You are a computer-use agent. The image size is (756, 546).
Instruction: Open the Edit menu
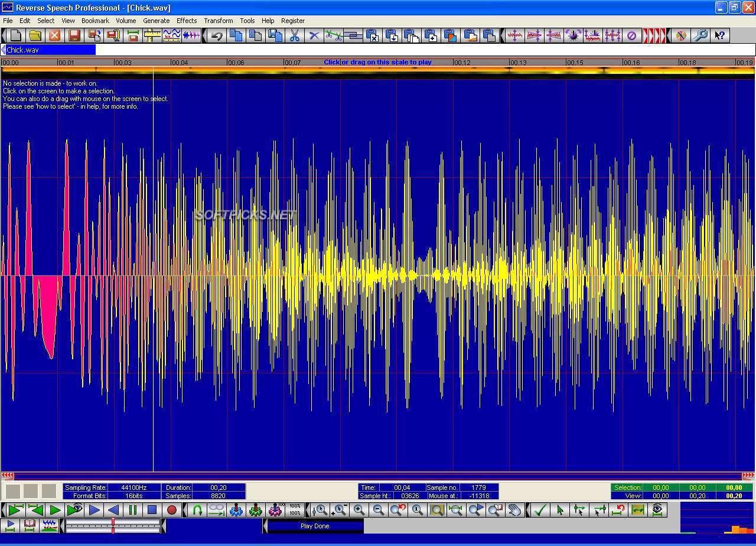pos(25,21)
